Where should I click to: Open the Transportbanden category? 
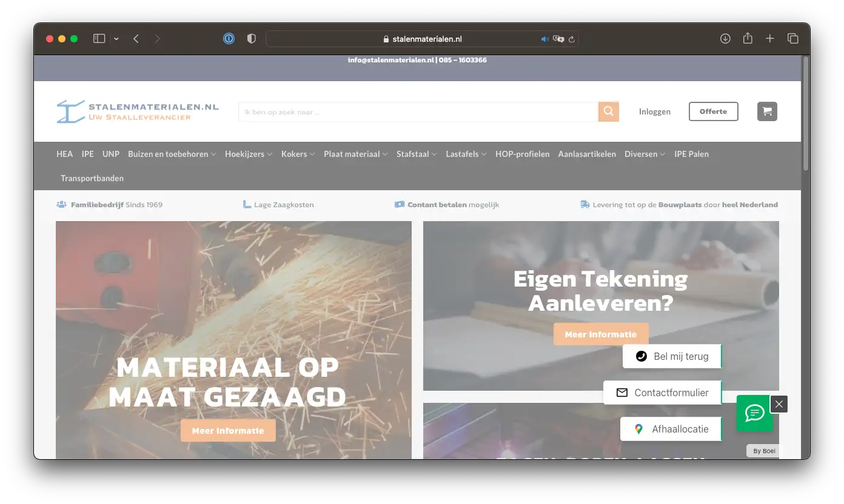[x=92, y=178]
